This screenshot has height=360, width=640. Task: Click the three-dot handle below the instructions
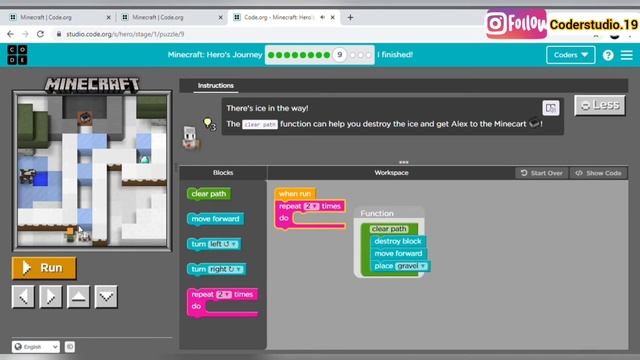click(x=403, y=162)
